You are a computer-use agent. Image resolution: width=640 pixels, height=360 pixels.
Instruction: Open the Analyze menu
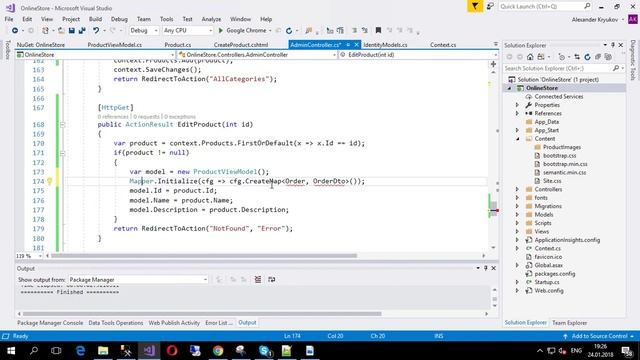pyautogui.click(x=211, y=19)
